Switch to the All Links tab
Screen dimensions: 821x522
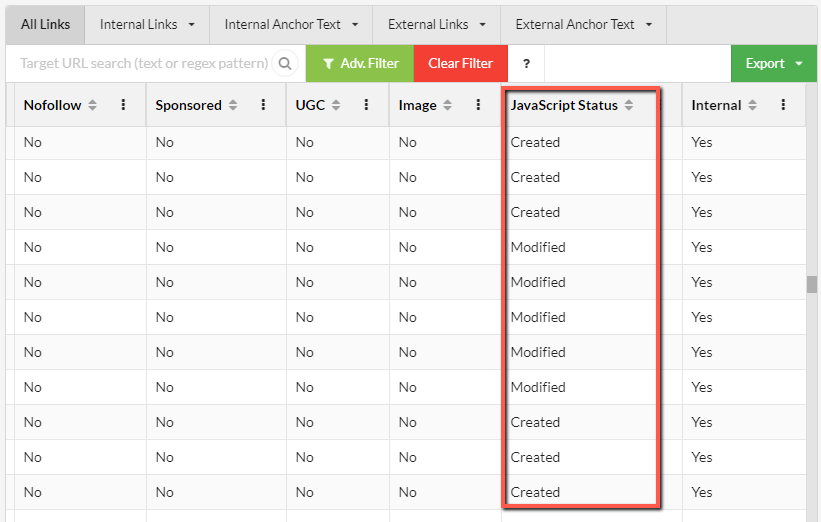click(45, 25)
